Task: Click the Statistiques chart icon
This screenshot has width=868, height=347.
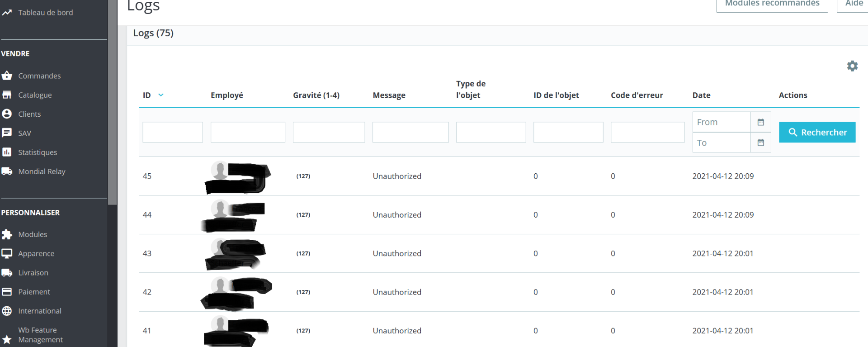Action: pos(7,152)
